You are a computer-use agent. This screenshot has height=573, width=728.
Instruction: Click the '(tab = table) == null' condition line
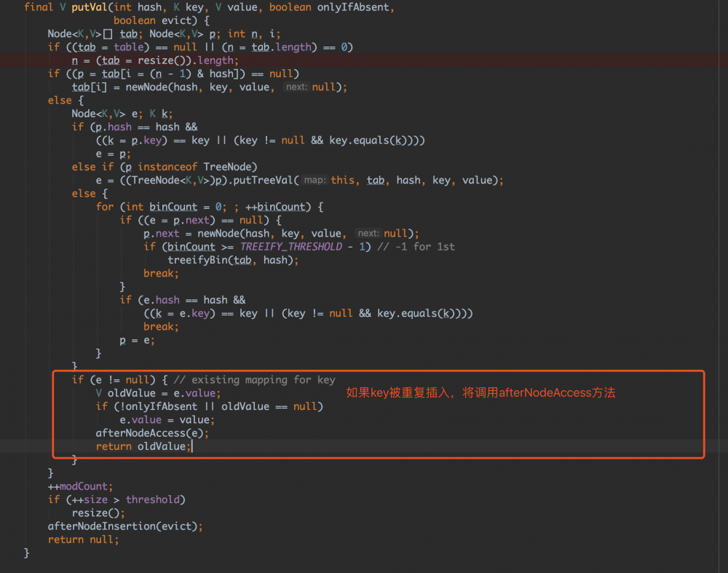[x=200, y=47]
